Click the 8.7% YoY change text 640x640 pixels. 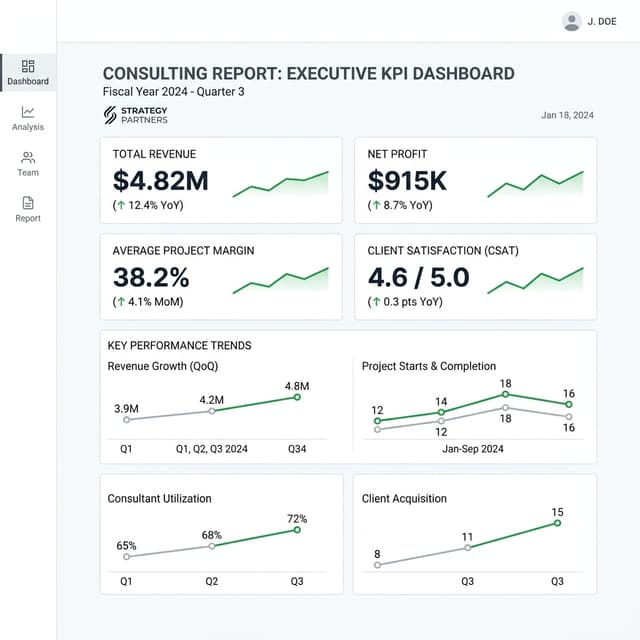(x=400, y=205)
